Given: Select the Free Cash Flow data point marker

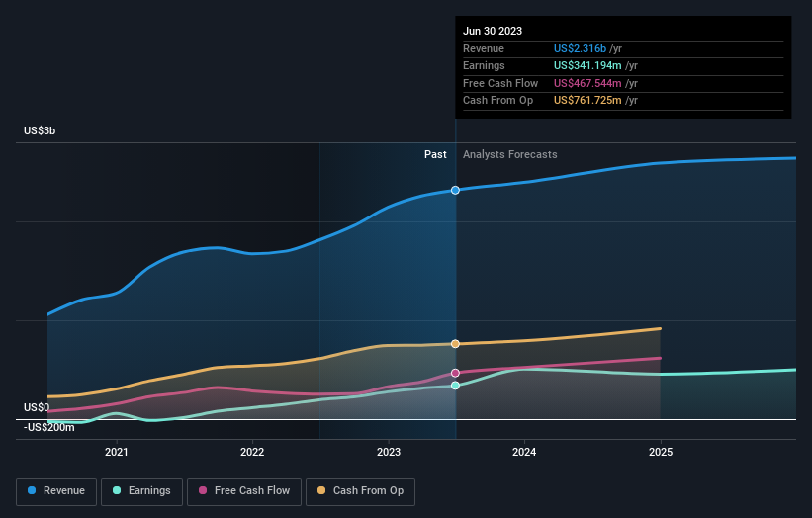Looking at the screenshot, I should tap(455, 373).
